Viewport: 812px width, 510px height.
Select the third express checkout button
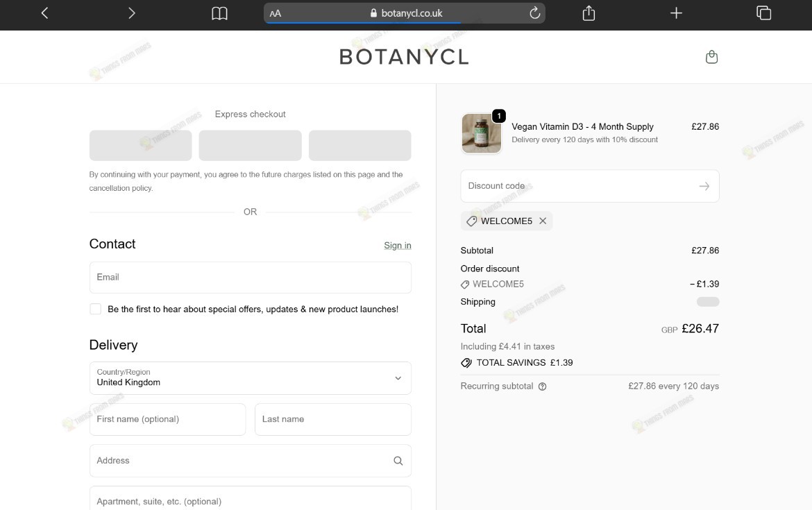coord(360,146)
